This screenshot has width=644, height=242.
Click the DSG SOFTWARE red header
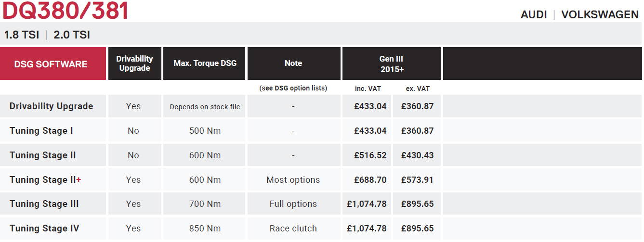click(x=53, y=64)
